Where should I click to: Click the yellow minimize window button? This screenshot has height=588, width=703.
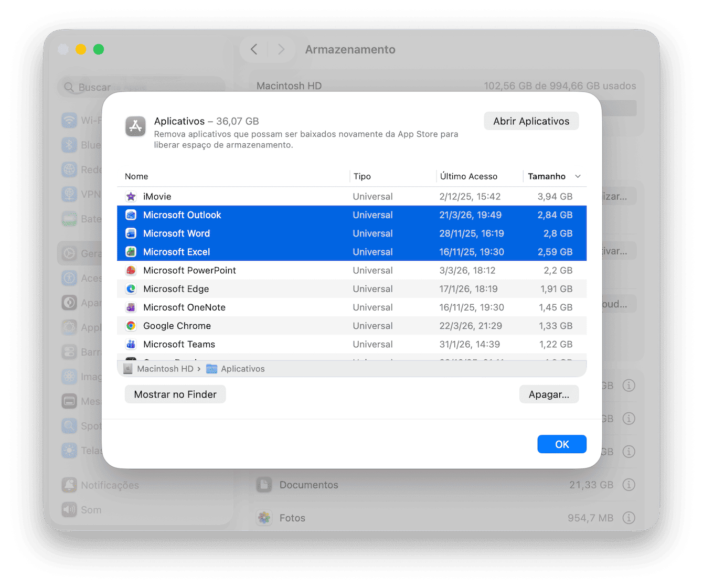point(81,49)
